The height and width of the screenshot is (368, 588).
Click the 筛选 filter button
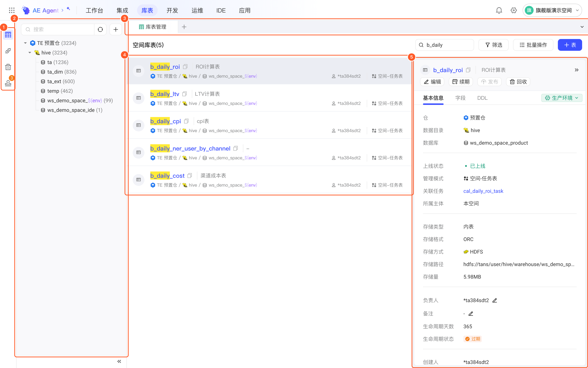coord(494,45)
